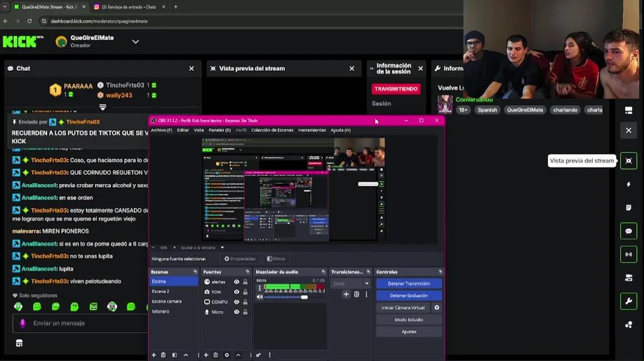Click Kick sidebar three-circles icon at bottom
This screenshot has width=644, height=361.
(x=628, y=324)
